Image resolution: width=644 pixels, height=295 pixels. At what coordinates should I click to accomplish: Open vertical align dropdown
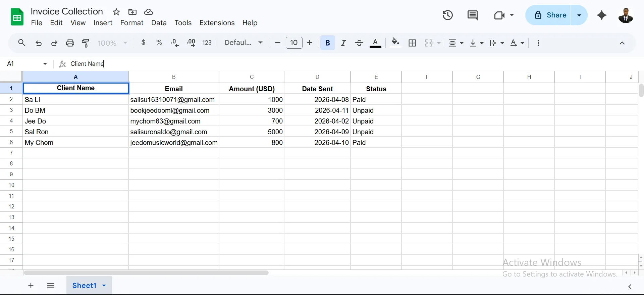(476, 43)
